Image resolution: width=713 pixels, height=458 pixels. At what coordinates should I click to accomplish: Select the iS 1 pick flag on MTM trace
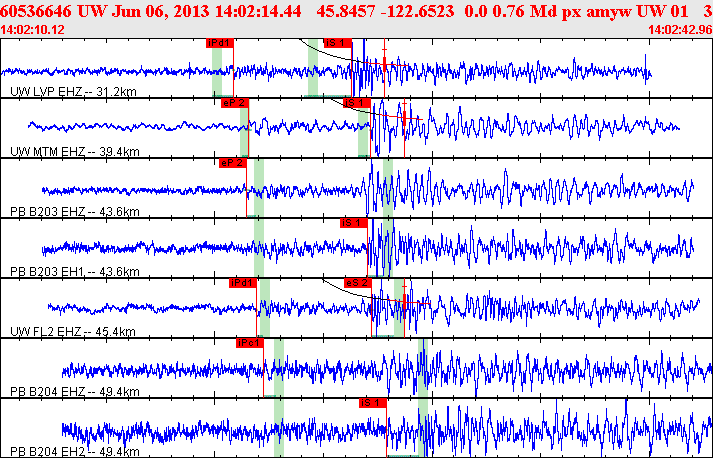click(357, 103)
